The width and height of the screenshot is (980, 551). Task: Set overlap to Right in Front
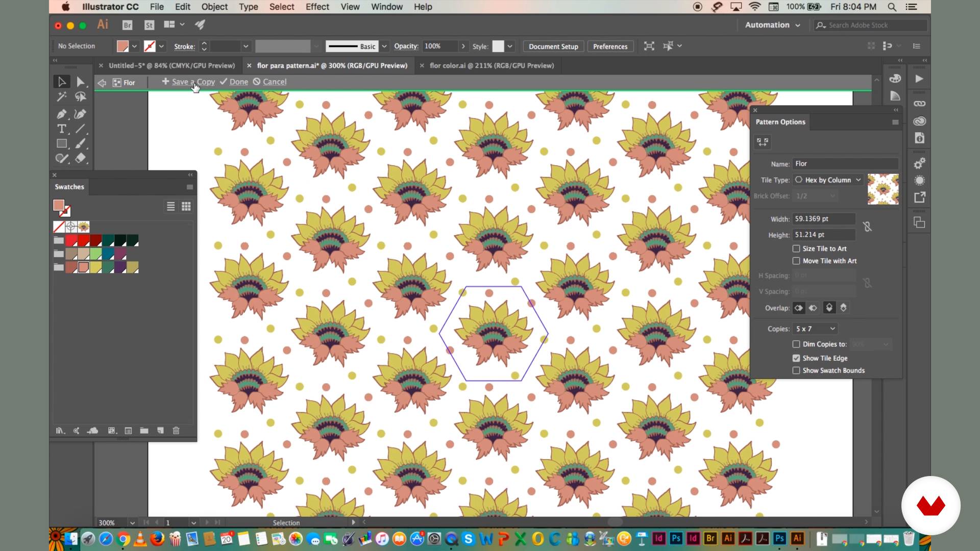point(813,308)
